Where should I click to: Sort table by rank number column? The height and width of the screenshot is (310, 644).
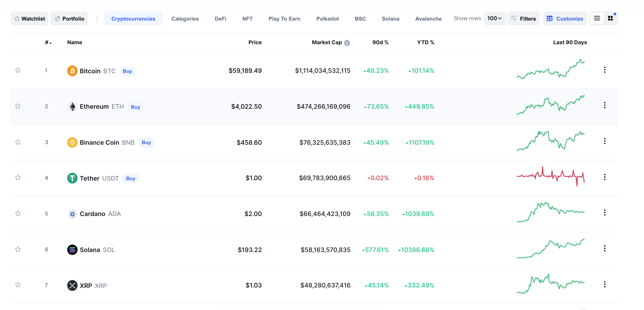click(x=48, y=43)
